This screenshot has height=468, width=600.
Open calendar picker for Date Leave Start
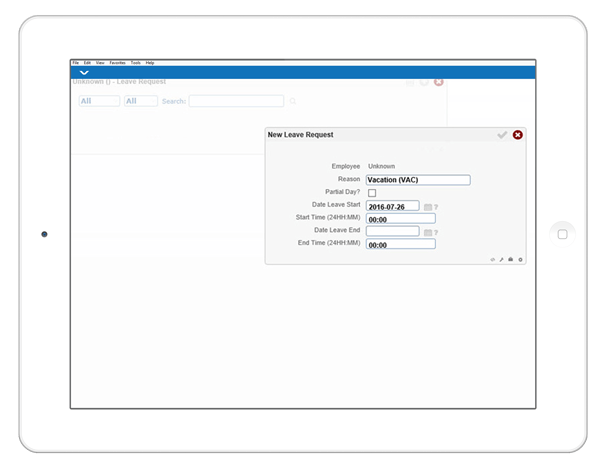(427, 207)
